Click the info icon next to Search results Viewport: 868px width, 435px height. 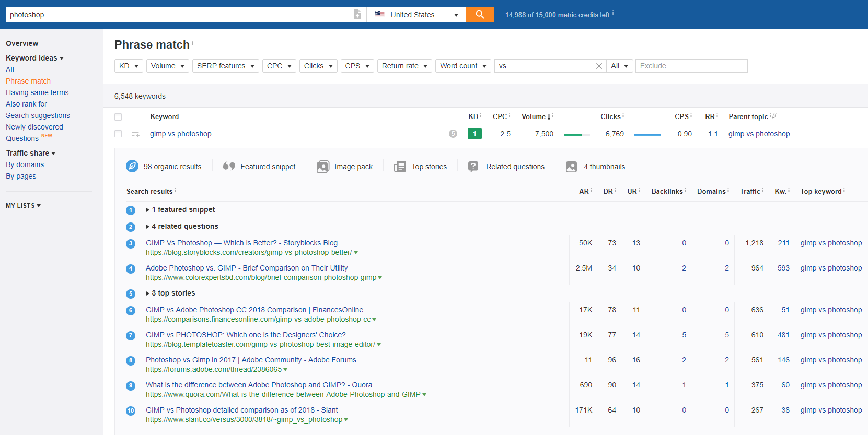175,190
